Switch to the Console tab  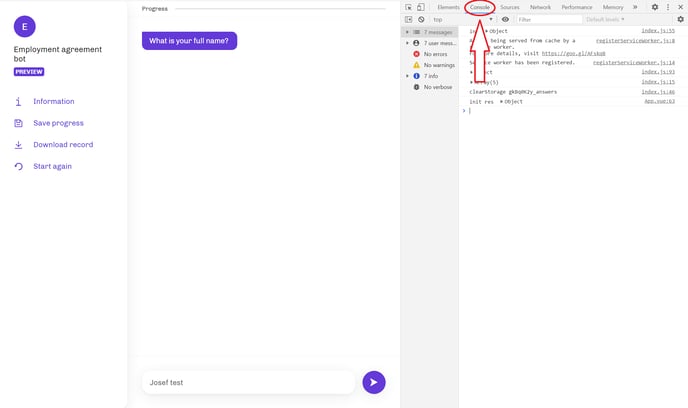pos(480,7)
